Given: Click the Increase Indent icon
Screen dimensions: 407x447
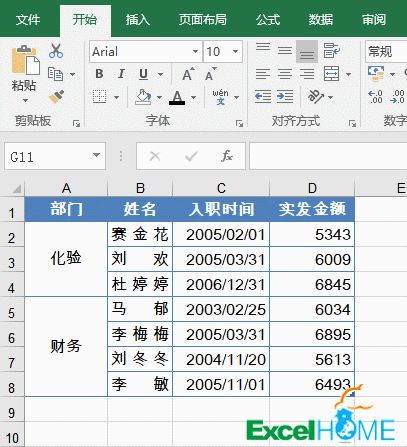Looking at the screenshot, I should [285, 97].
